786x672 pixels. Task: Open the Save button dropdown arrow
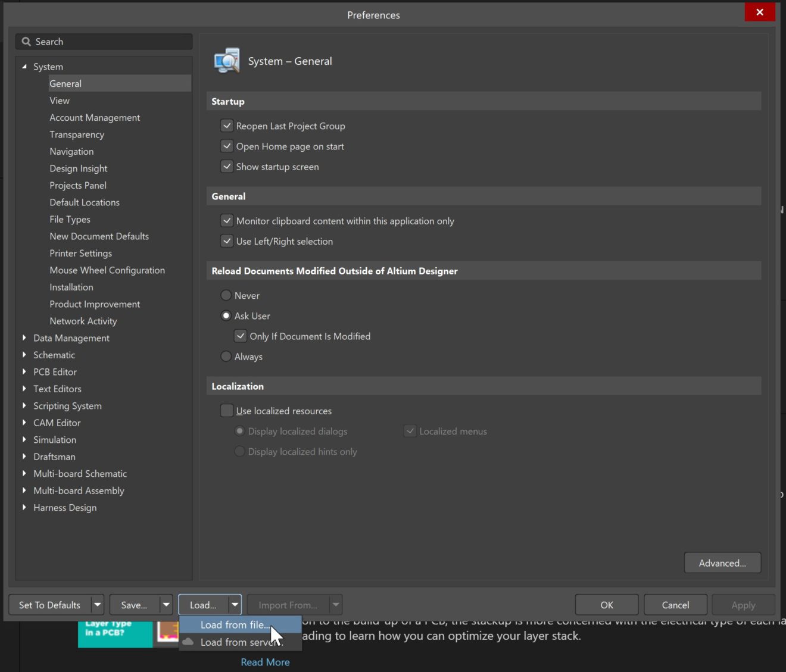pyautogui.click(x=166, y=604)
